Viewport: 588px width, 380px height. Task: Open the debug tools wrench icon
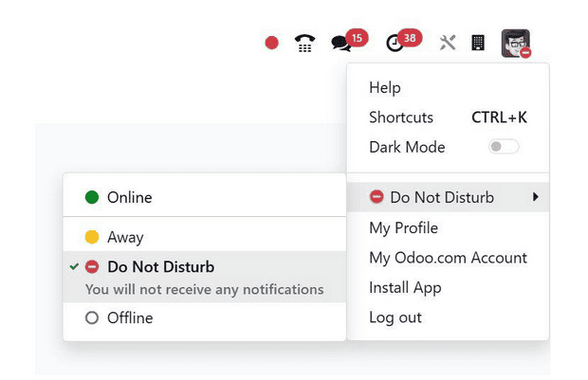click(448, 43)
